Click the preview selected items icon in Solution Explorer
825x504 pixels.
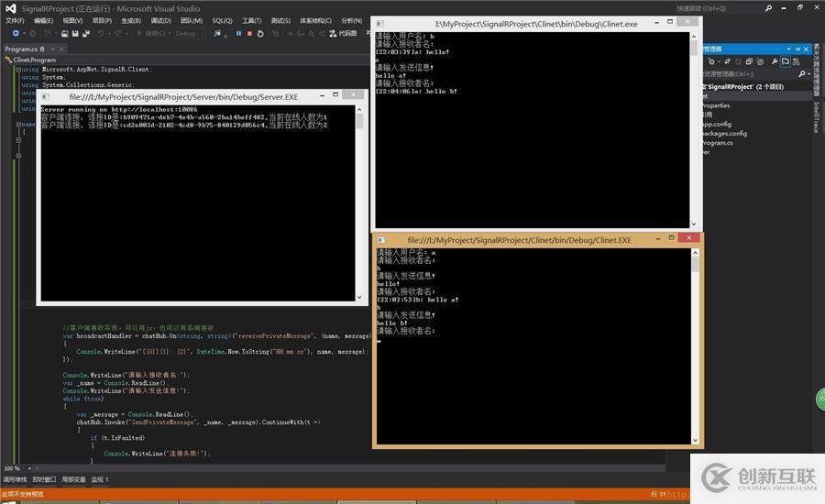click(x=786, y=61)
